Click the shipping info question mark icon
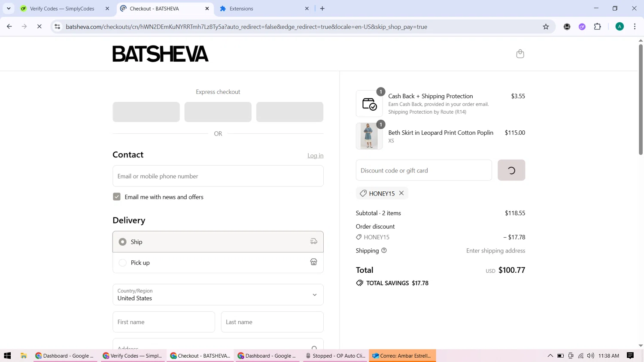This screenshot has height=362, width=644. 384,250
